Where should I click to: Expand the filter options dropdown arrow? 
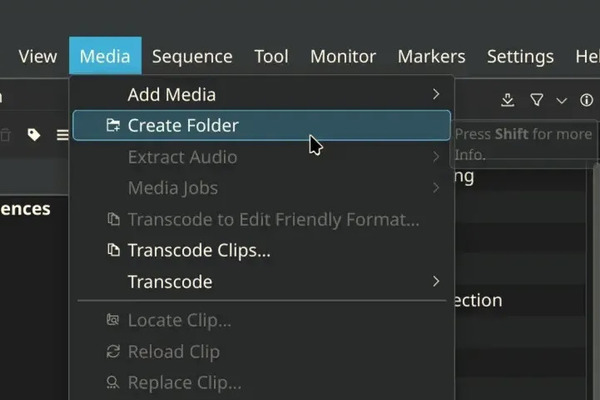coord(561,100)
